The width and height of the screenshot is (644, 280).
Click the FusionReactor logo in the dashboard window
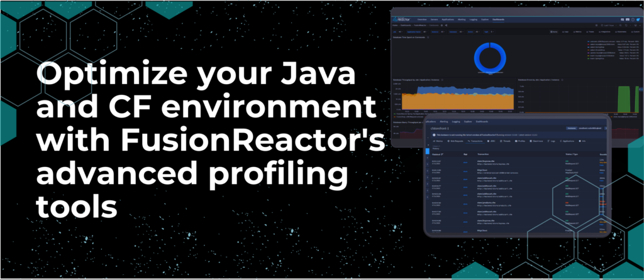coord(401,19)
